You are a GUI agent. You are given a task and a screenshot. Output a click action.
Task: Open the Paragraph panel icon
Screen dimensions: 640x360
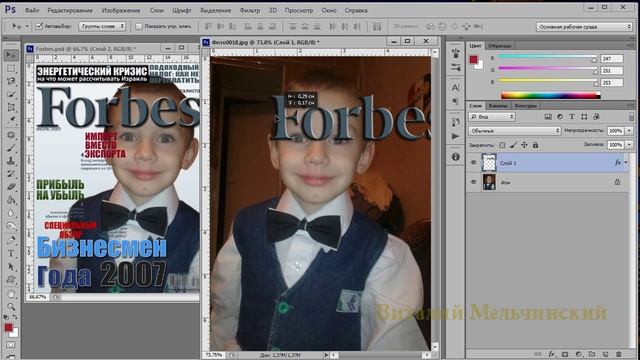tap(456, 101)
